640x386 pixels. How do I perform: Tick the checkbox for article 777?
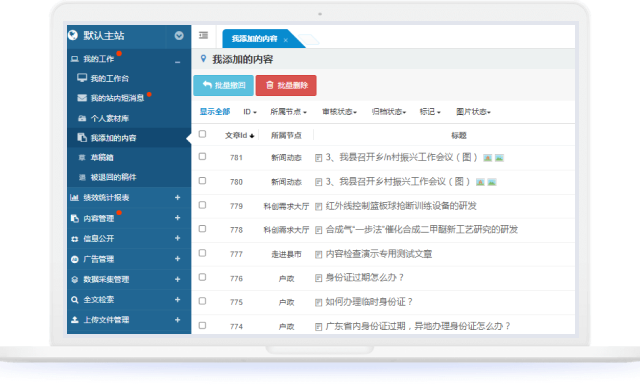pos(202,253)
